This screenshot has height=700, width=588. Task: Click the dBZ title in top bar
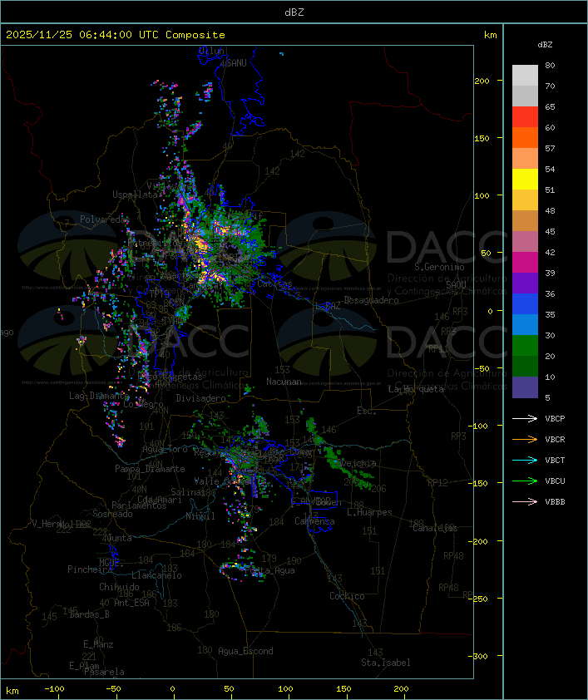294,12
